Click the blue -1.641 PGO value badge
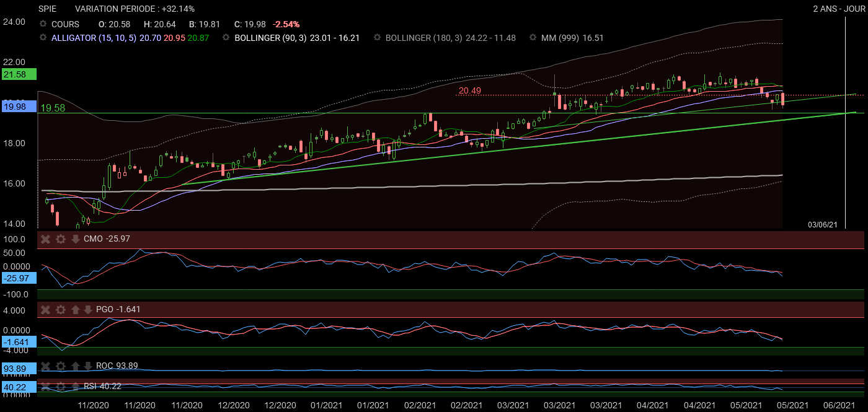Image resolution: width=868 pixels, height=412 pixels. (19, 342)
